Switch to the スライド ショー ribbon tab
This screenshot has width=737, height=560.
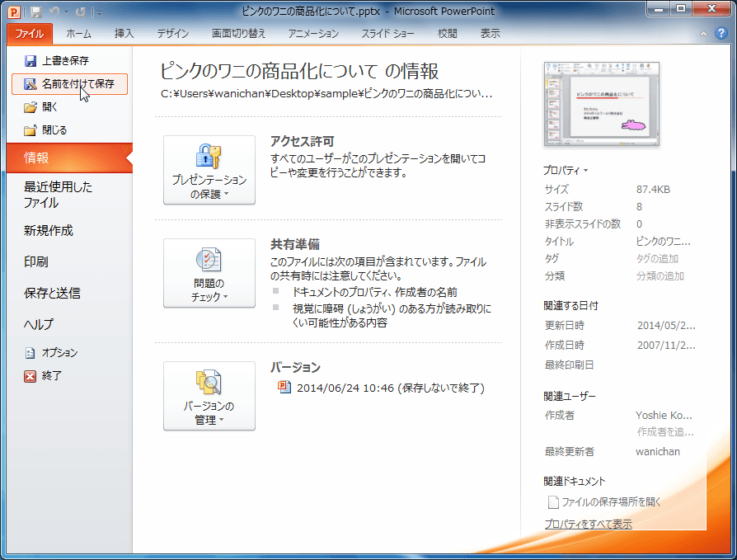387,34
